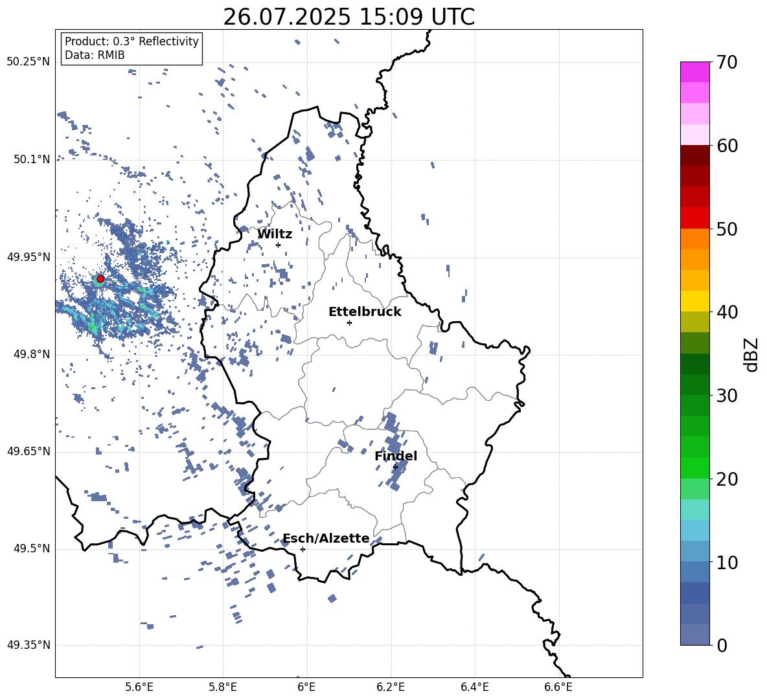Click the 5.6°E longitude label
The image size is (767, 700).
click(x=139, y=687)
